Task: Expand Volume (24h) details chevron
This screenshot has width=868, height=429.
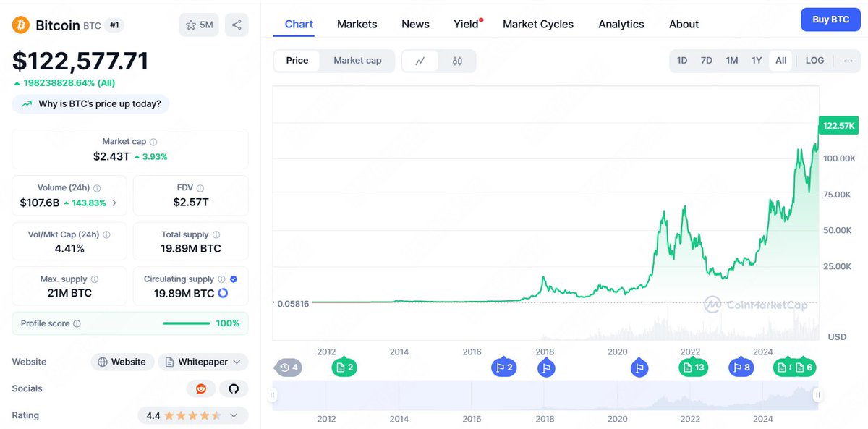Action: click(x=114, y=203)
